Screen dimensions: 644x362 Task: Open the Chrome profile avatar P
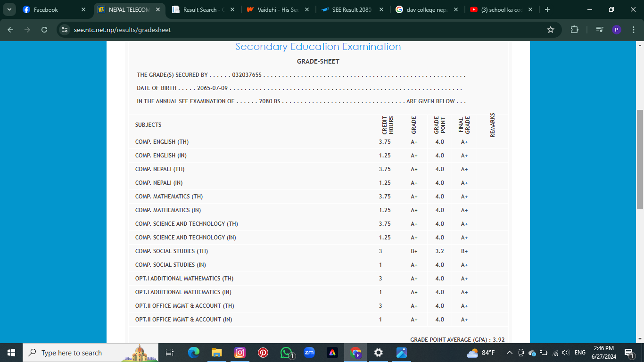click(616, 30)
